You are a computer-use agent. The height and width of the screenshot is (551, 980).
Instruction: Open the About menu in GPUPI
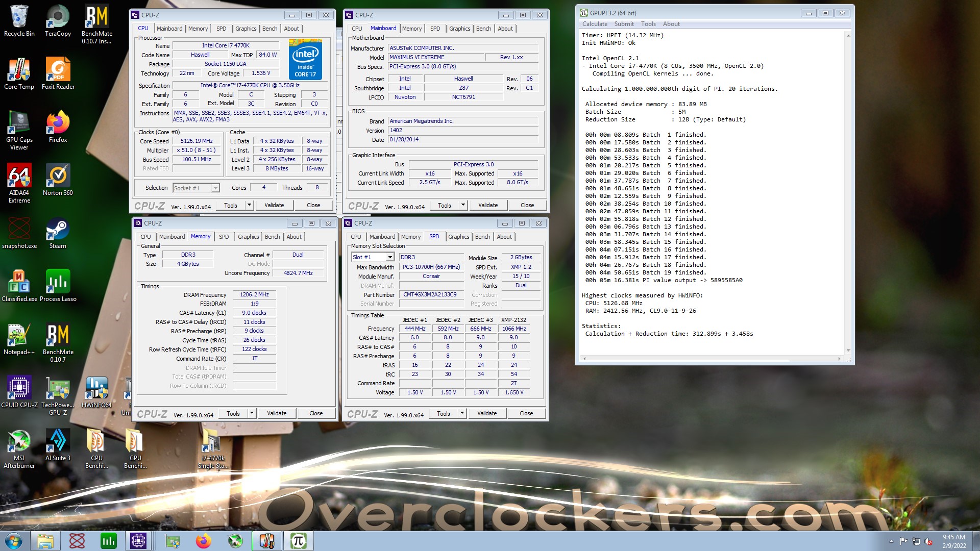[671, 24]
